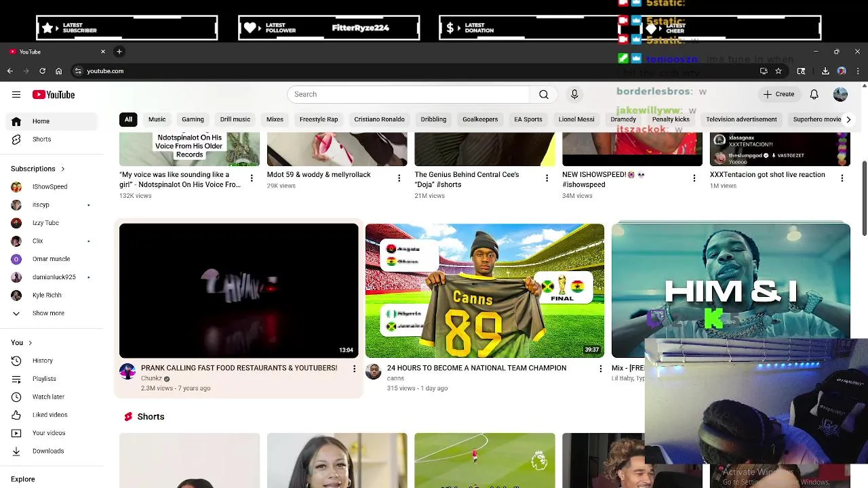868x488 pixels.
Task: Open options for prank calling video
Action: point(354,369)
